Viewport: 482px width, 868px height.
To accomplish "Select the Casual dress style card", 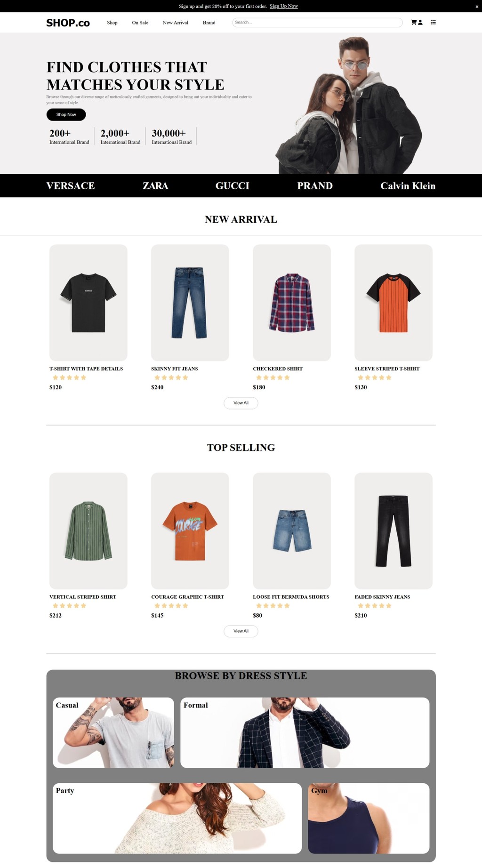I will coord(113,732).
